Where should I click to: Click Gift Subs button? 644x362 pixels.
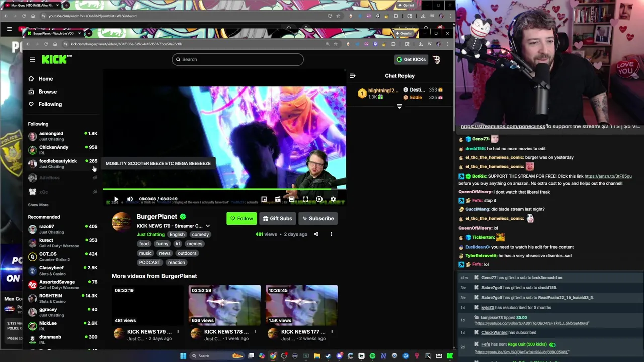pyautogui.click(x=277, y=219)
